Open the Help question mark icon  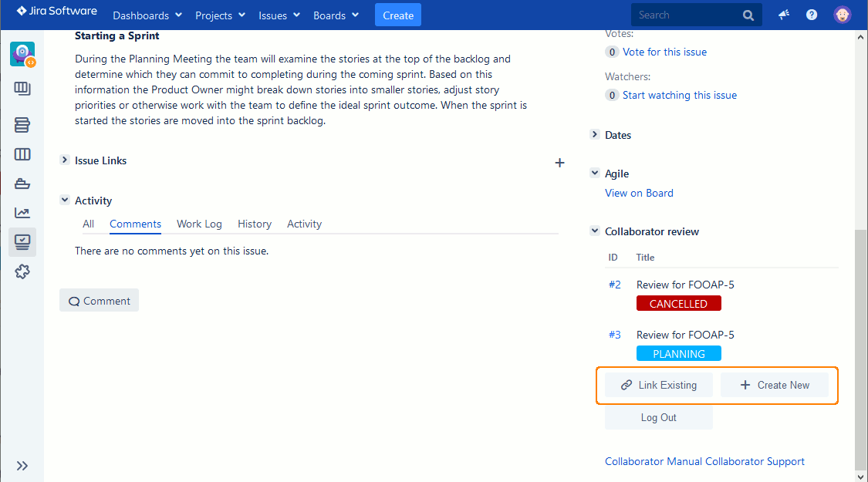[x=812, y=15]
